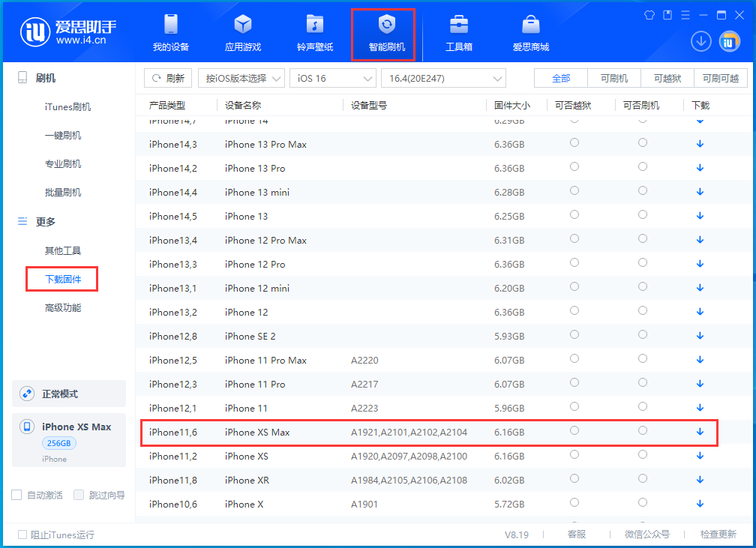Select the 可越狱 radio for iPhone XS Max

coord(574,432)
